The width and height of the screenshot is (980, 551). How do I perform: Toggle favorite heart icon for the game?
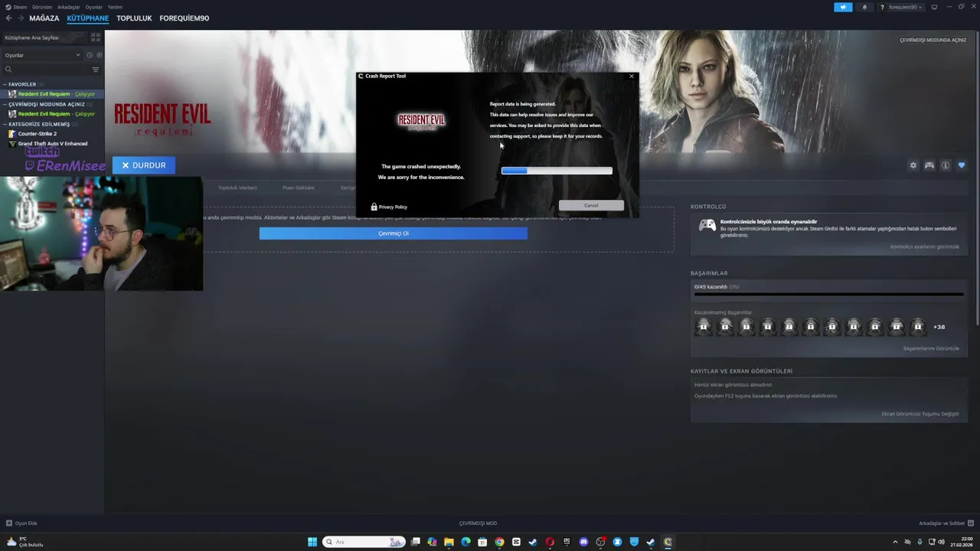tap(962, 165)
